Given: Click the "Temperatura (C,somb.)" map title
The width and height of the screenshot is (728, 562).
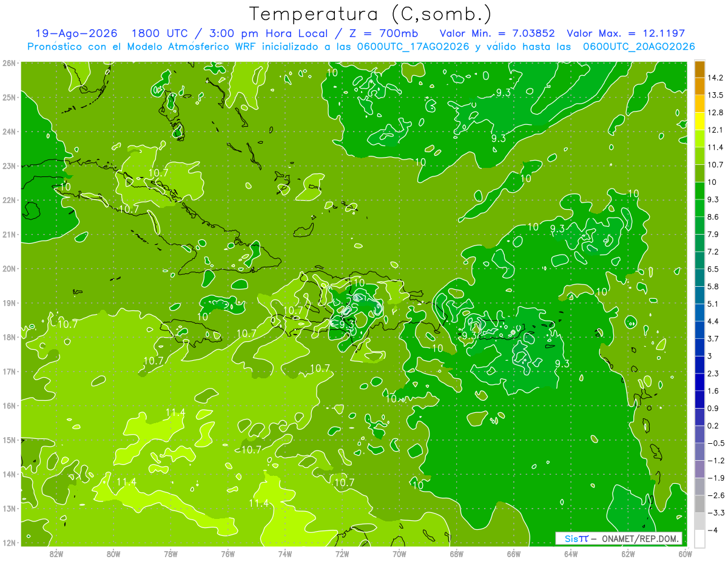Looking at the screenshot, I should pos(371,14).
